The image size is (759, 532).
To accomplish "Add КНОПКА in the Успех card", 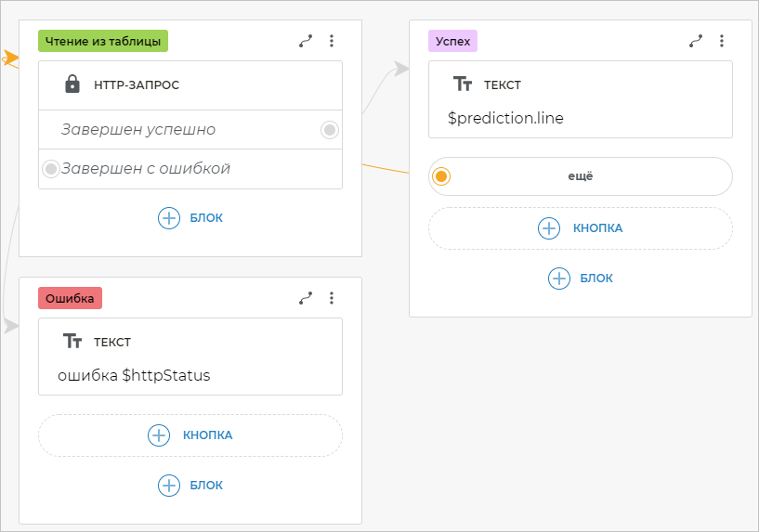I will coord(581,228).
